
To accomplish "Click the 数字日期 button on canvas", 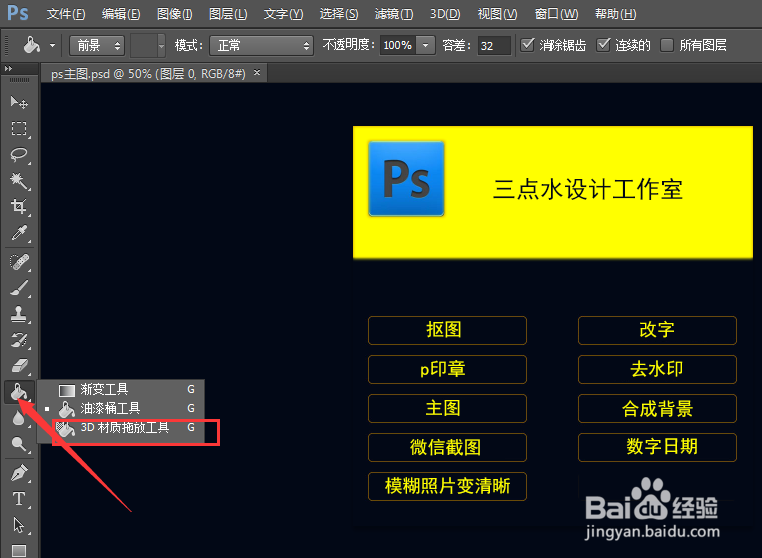I will [657, 447].
